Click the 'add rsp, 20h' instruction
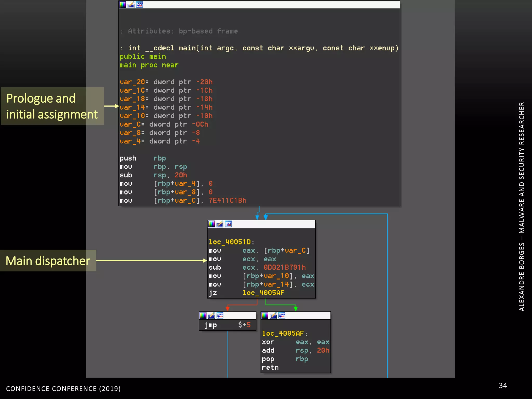 pos(296,350)
